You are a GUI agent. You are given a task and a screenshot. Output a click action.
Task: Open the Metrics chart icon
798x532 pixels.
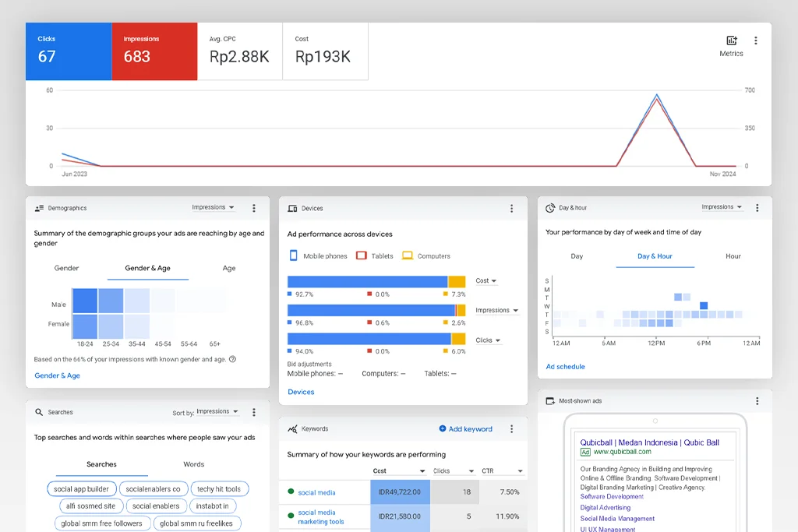tap(731, 41)
